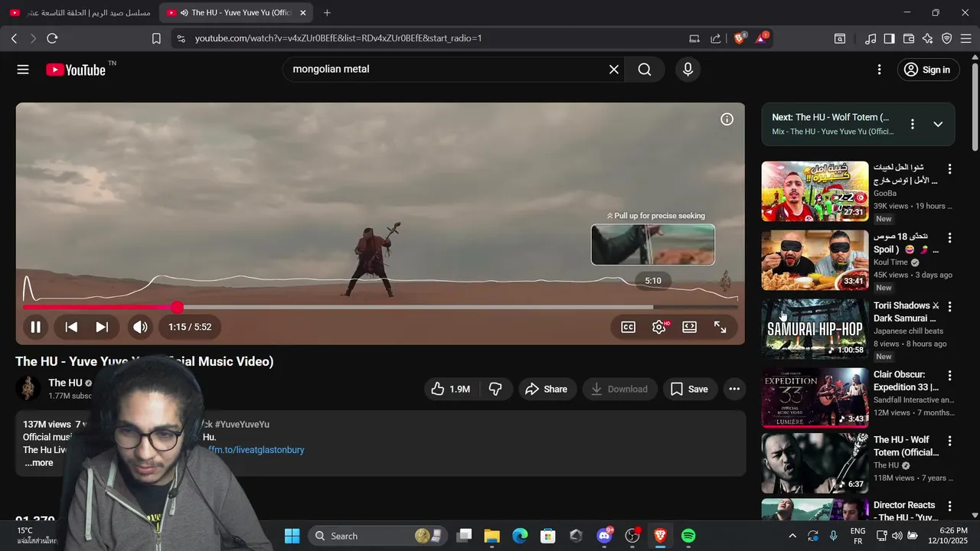The height and width of the screenshot is (551, 980).
Task: Open Brave playlist music note icon
Action: (871, 38)
